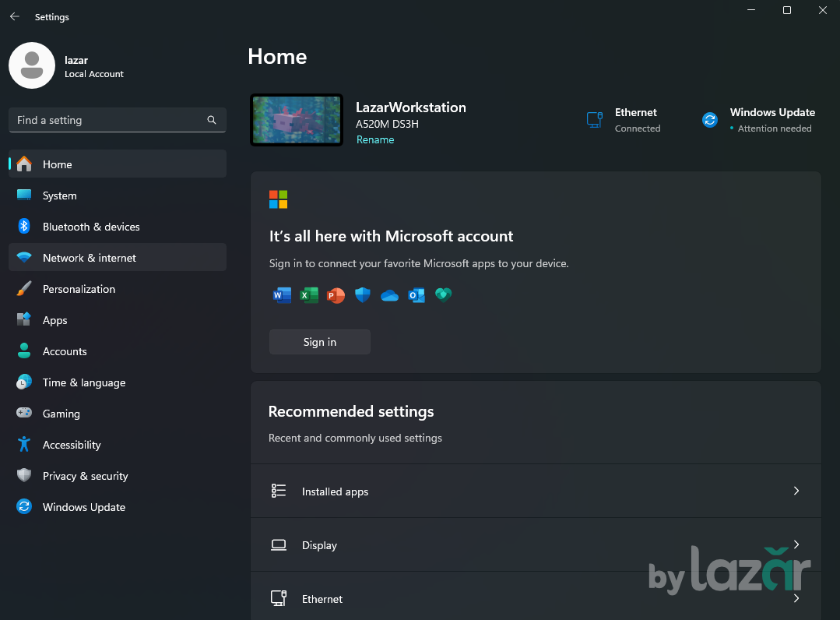Open Display settings via chevron arrow
Screen dimensions: 840x620
tap(796, 544)
